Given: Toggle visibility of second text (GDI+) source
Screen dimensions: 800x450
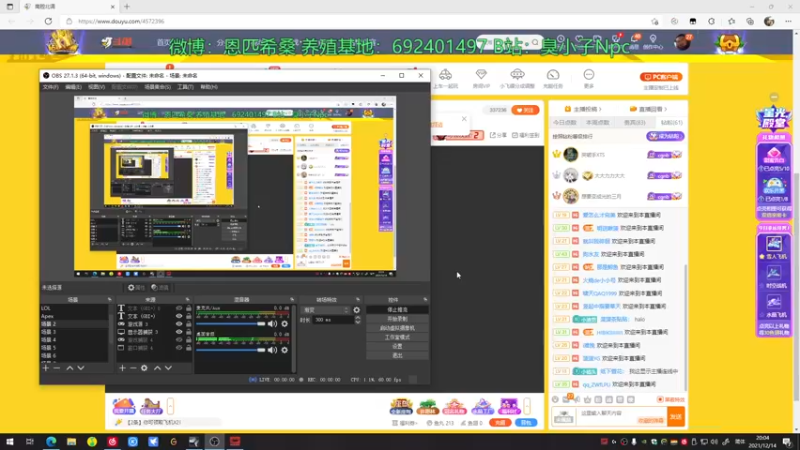Looking at the screenshot, I should tap(179, 316).
